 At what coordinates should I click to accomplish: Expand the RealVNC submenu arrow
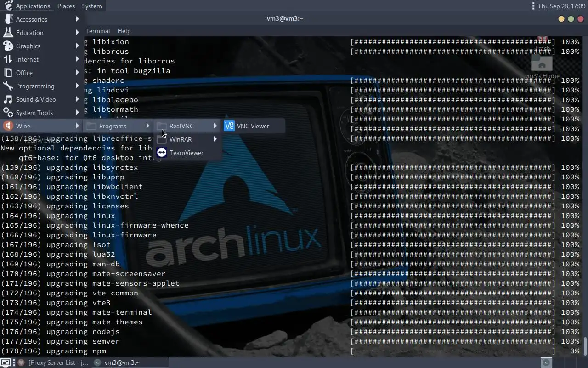215,126
